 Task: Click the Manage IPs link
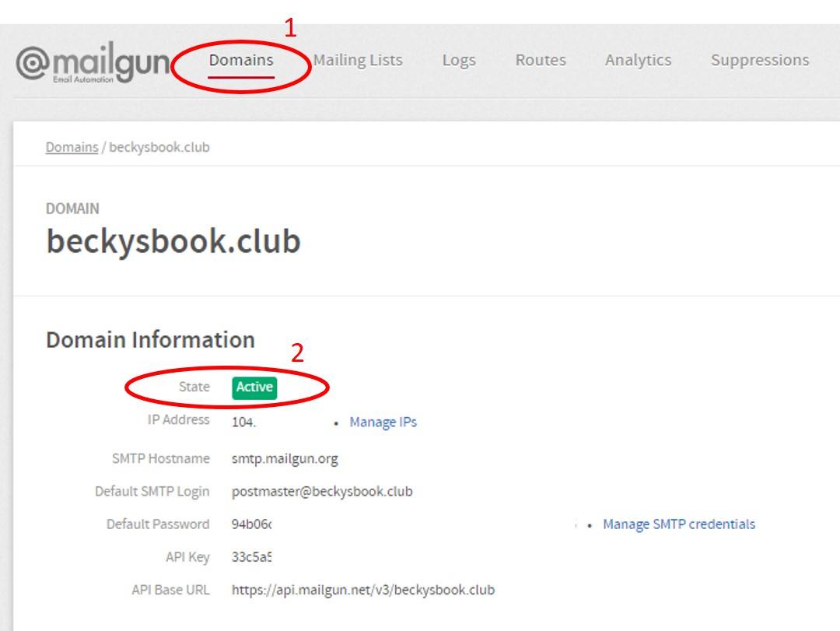click(383, 422)
